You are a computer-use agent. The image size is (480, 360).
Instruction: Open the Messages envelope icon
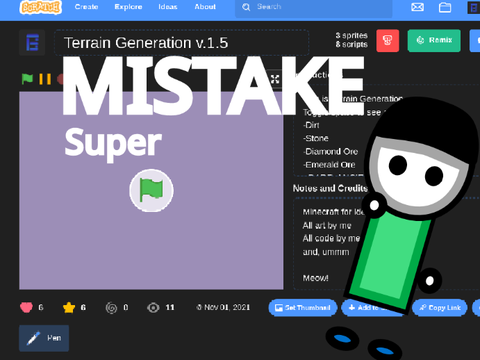point(417,7)
